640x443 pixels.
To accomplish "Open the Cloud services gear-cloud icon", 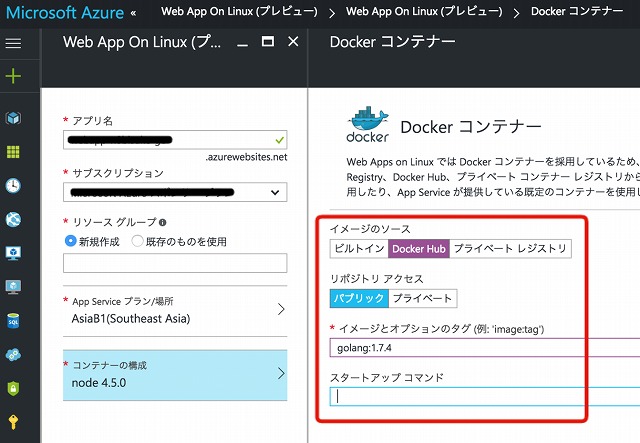I will [x=13, y=354].
